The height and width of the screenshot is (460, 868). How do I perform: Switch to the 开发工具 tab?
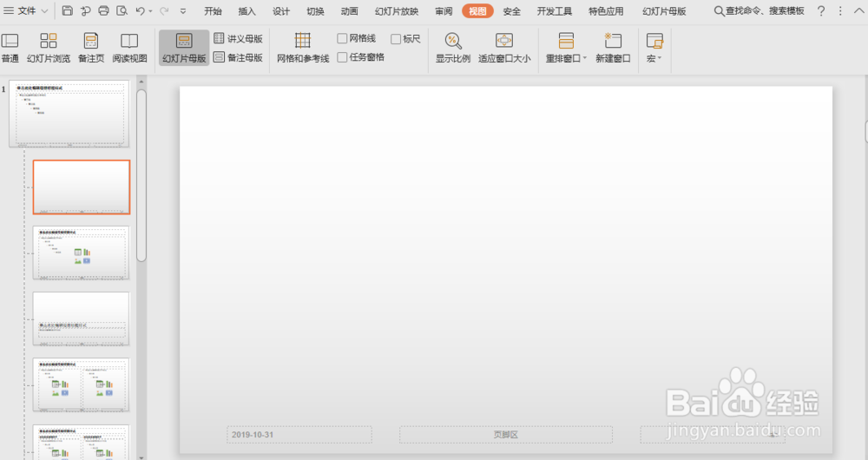click(x=554, y=11)
